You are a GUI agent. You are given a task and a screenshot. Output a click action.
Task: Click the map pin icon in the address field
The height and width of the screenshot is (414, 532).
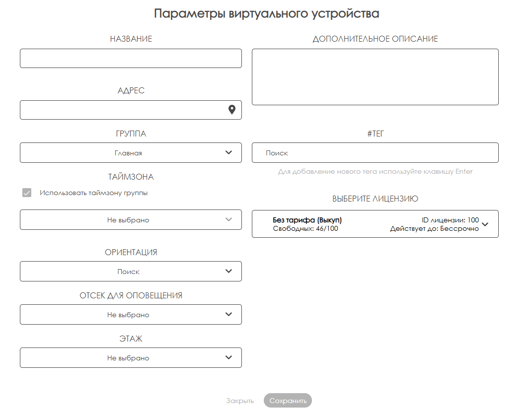tap(231, 110)
